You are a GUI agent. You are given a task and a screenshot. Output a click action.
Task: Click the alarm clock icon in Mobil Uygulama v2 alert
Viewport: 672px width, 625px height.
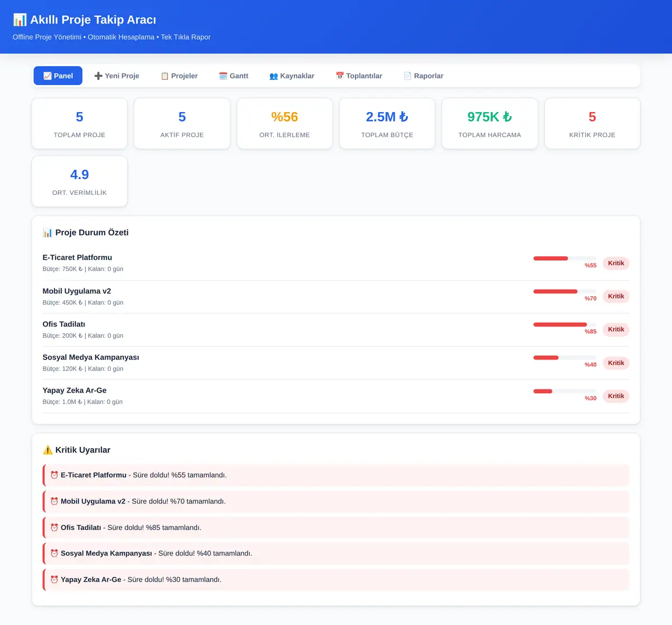(x=54, y=501)
